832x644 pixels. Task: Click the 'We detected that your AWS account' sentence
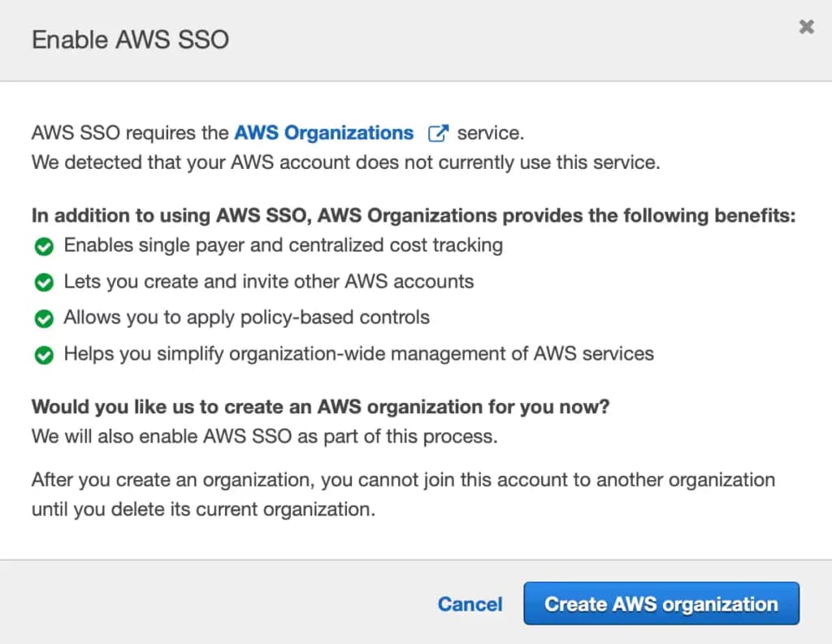345,162
